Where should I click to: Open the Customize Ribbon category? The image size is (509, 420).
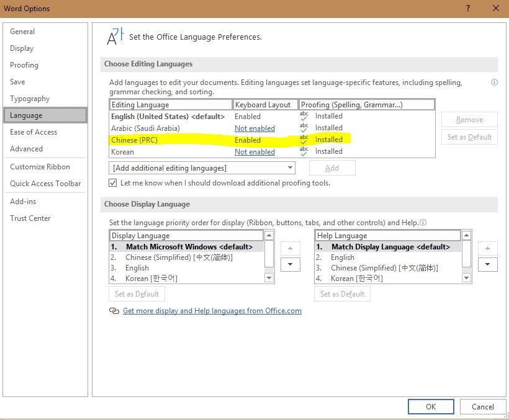pyautogui.click(x=45, y=167)
